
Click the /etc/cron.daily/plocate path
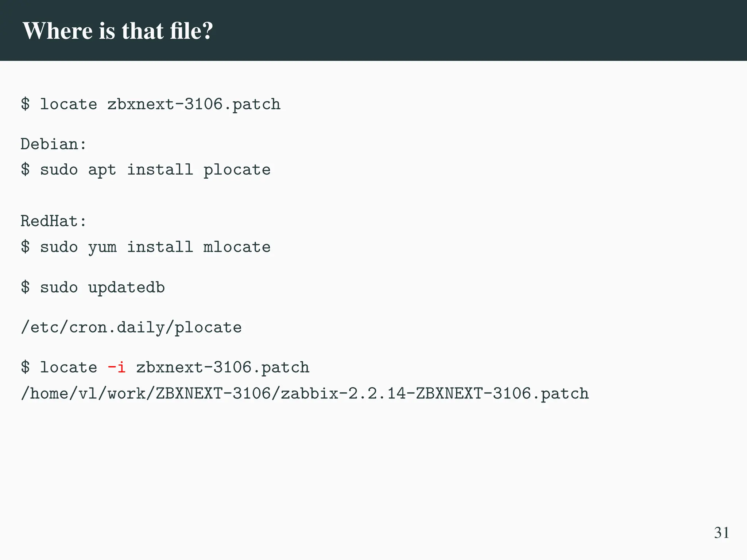tap(131, 327)
